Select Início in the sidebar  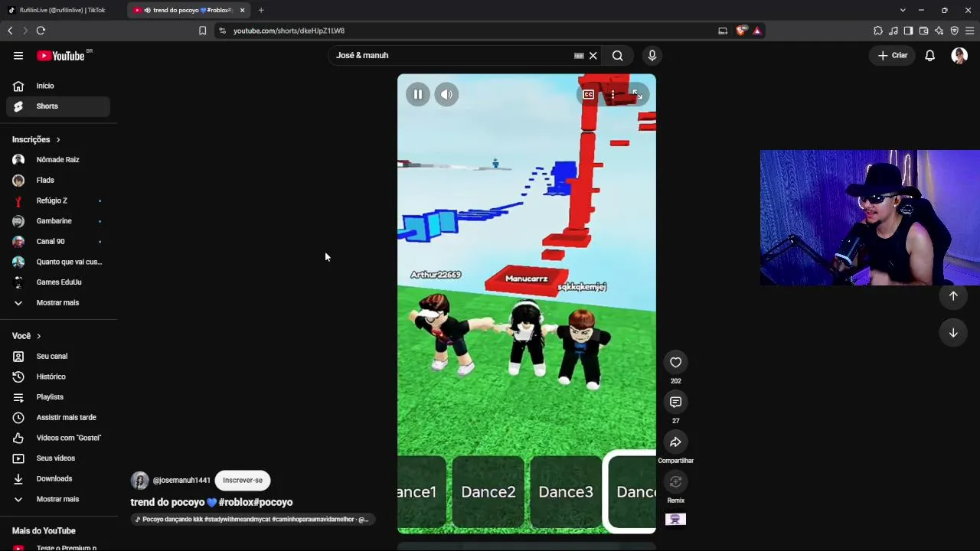pyautogui.click(x=58, y=86)
